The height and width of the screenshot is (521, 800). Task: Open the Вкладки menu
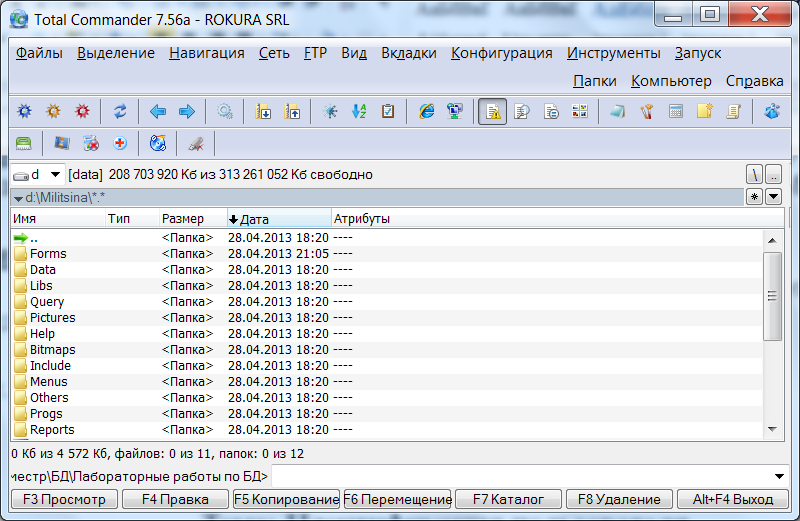(409, 53)
